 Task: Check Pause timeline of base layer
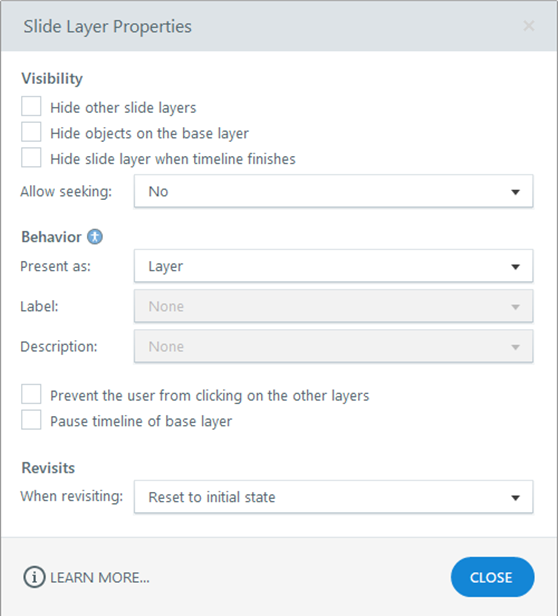click(31, 420)
